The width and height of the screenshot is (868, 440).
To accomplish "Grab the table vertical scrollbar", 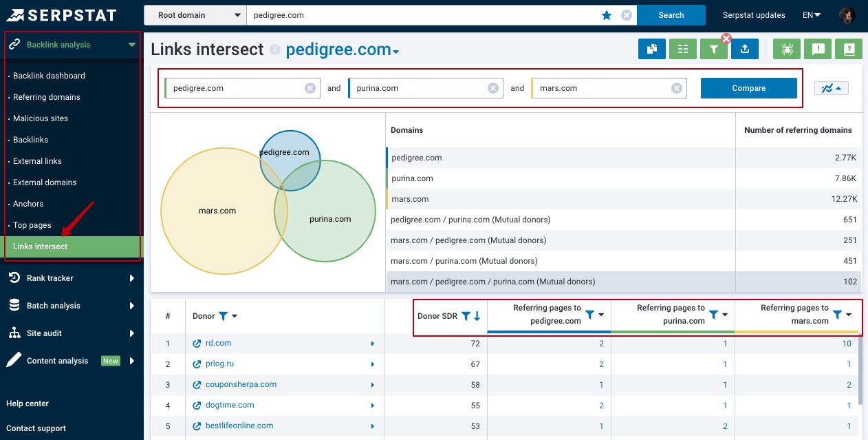I will pos(860,368).
